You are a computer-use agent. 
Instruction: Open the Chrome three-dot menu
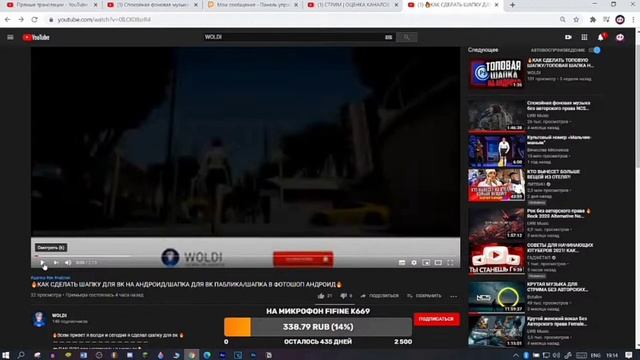coord(633,20)
